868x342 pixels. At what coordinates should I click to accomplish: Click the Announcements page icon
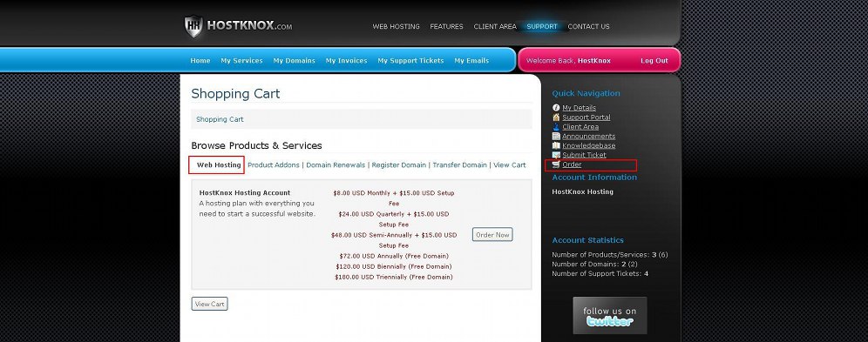[556, 136]
